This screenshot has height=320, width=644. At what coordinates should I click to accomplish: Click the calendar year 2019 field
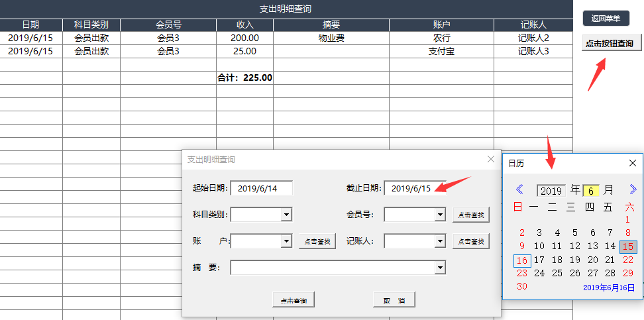coord(551,191)
